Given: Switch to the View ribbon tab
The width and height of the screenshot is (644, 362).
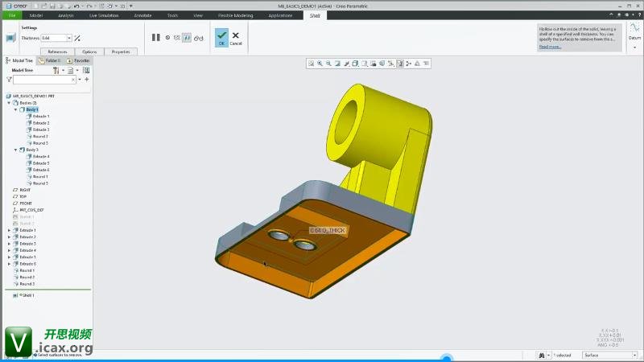Looking at the screenshot, I should point(198,15).
